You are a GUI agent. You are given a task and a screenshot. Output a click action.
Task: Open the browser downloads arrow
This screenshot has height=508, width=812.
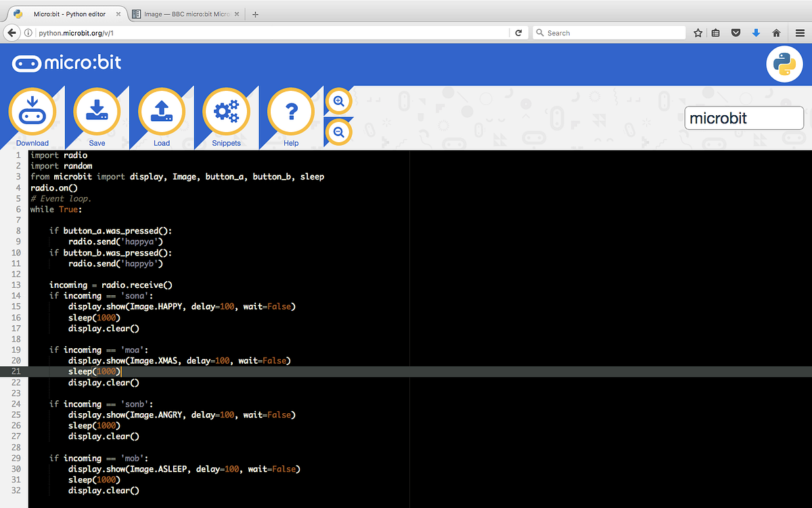click(x=756, y=32)
